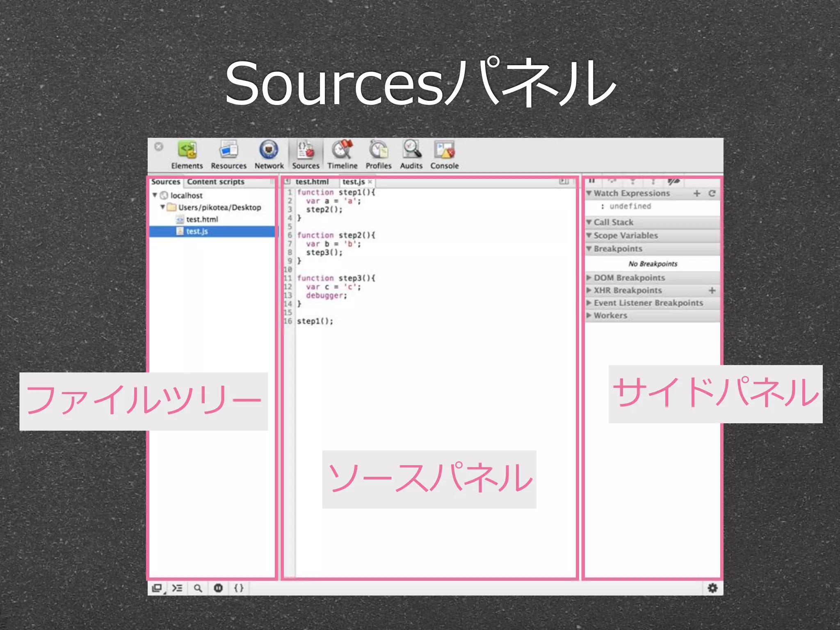
Task: Click the 'step1();' call on line 16
Action: tap(315, 321)
